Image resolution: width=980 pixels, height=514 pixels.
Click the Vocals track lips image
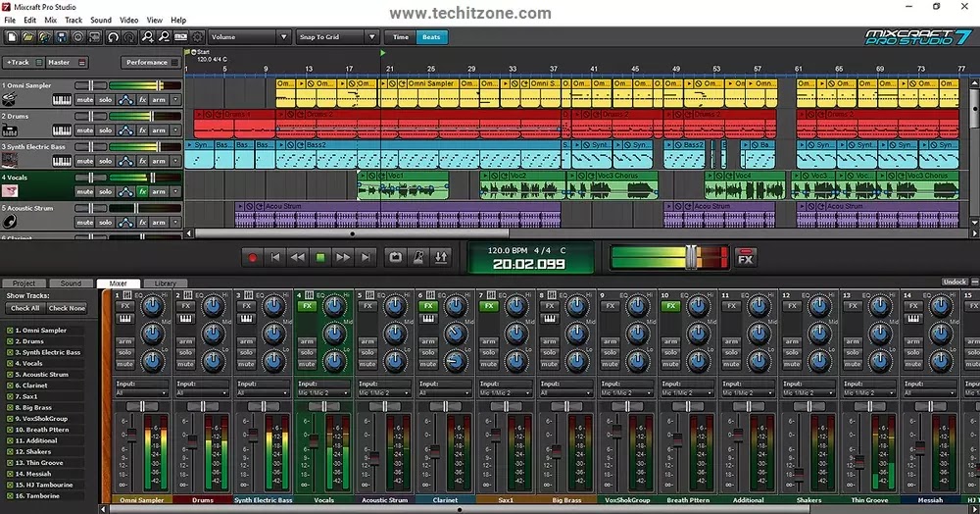10,191
